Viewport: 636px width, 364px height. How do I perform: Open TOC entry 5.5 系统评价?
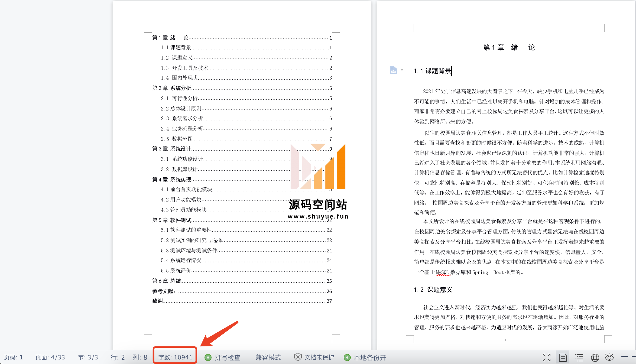pyautogui.click(x=246, y=270)
